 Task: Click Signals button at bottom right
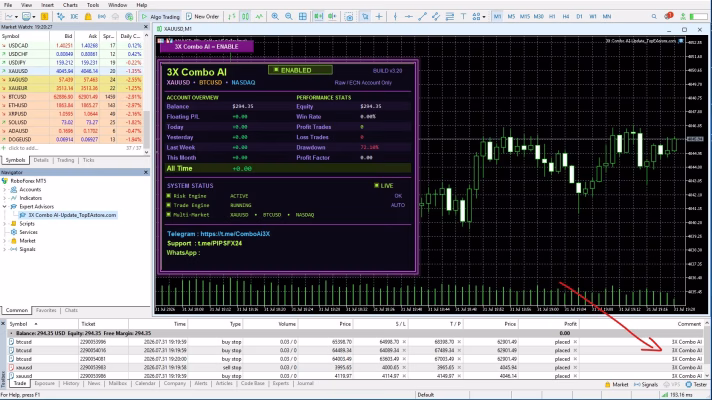pos(646,385)
